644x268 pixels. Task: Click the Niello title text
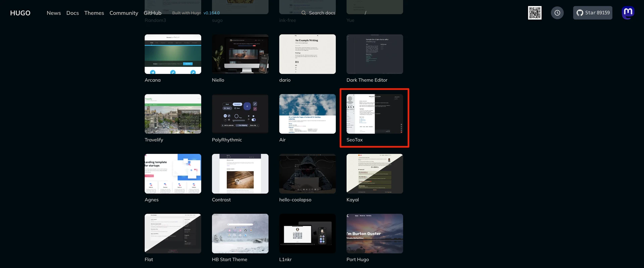[x=218, y=80]
